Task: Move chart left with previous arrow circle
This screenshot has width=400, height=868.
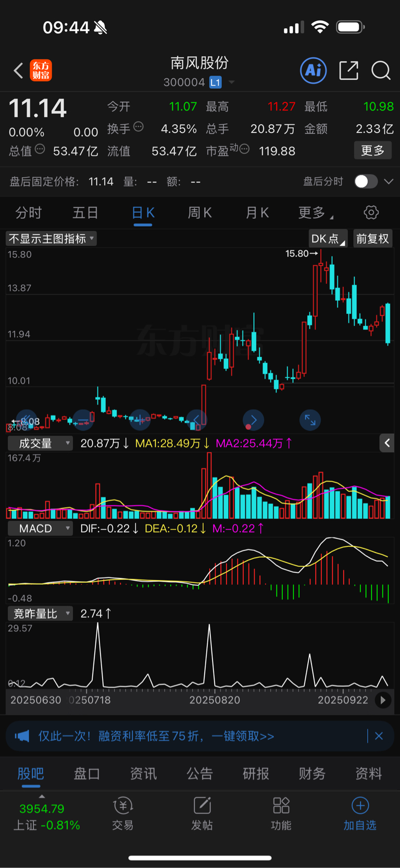Action: 197,420
